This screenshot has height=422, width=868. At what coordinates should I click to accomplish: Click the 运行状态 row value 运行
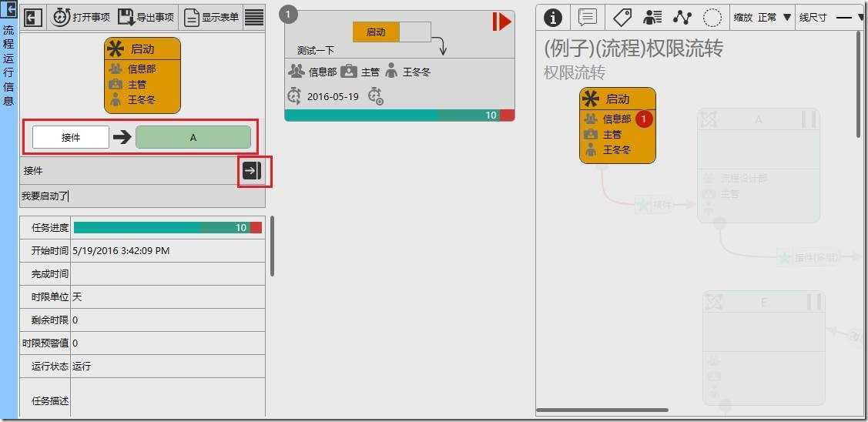pos(82,366)
